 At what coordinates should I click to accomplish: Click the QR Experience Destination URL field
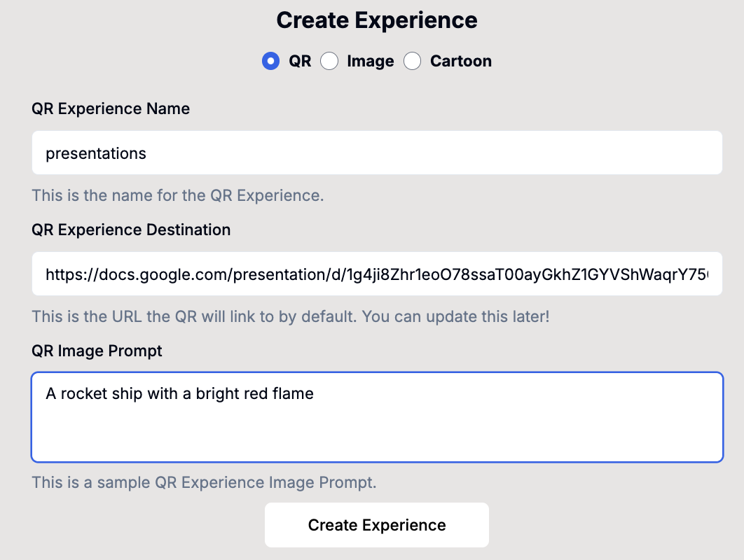[376, 273]
